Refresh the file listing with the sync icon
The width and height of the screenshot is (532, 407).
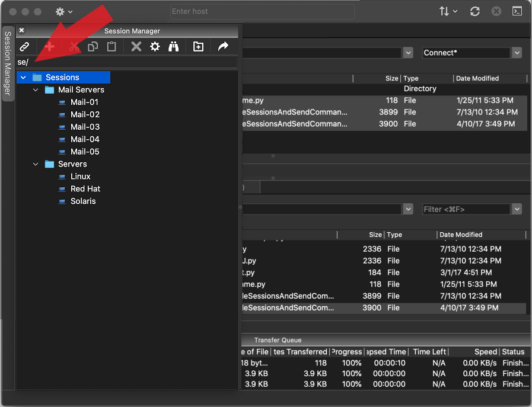[474, 11]
